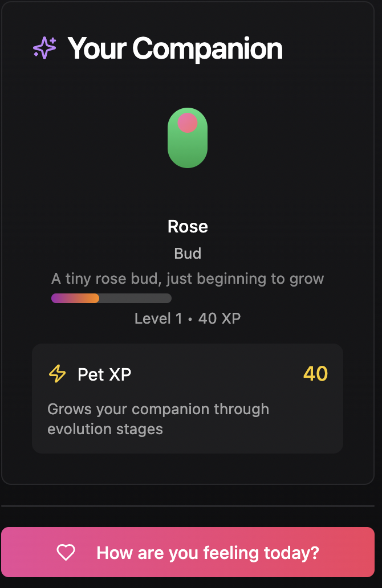The width and height of the screenshot is (382, 588).
Task: Open the How are you feeling today button
Action: coord(188,552)
